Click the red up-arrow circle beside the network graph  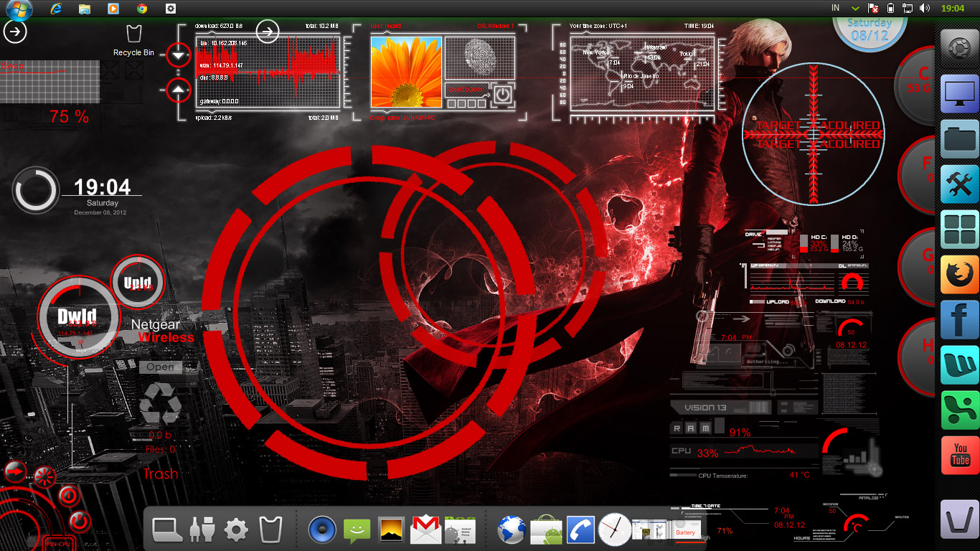pyautogui.click(x=179, y=90)
